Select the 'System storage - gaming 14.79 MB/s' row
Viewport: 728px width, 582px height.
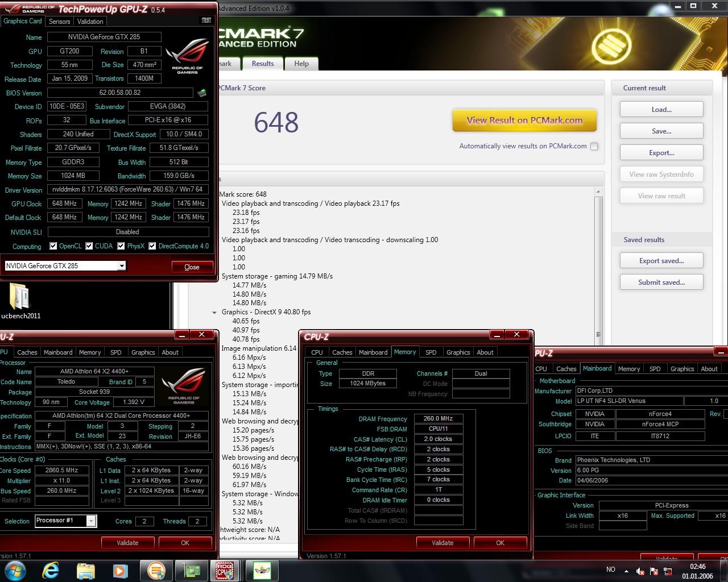pyautogui.click(x=277, y=276)
